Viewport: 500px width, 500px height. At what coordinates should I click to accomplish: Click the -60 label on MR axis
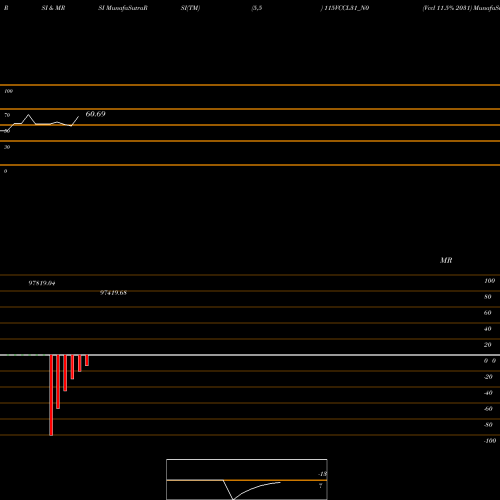(x=488, y=409)
